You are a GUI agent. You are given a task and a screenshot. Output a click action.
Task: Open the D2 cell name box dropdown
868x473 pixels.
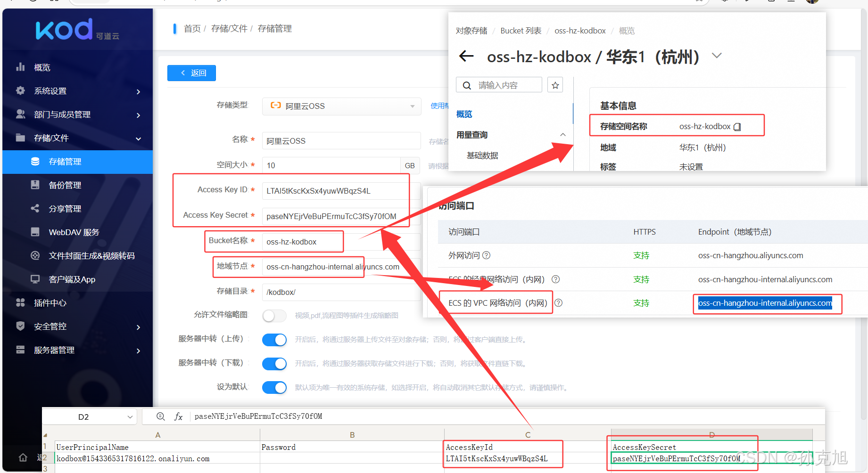point(130,417)
